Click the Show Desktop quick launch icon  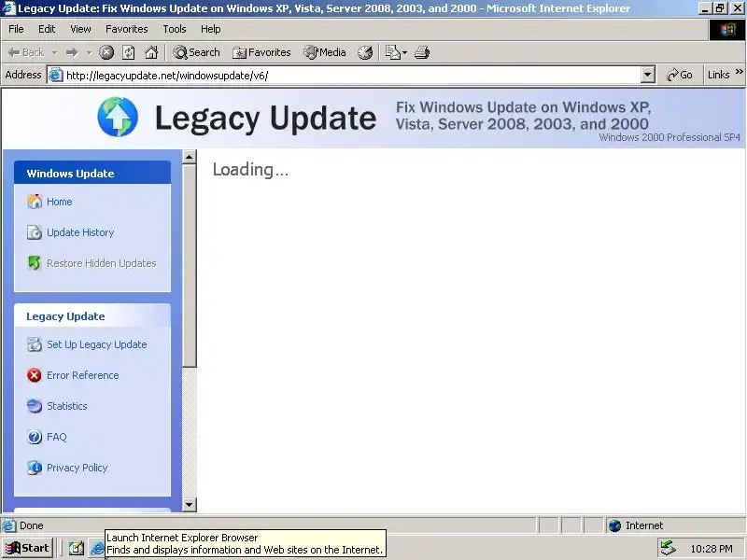[x=77, y=549]
